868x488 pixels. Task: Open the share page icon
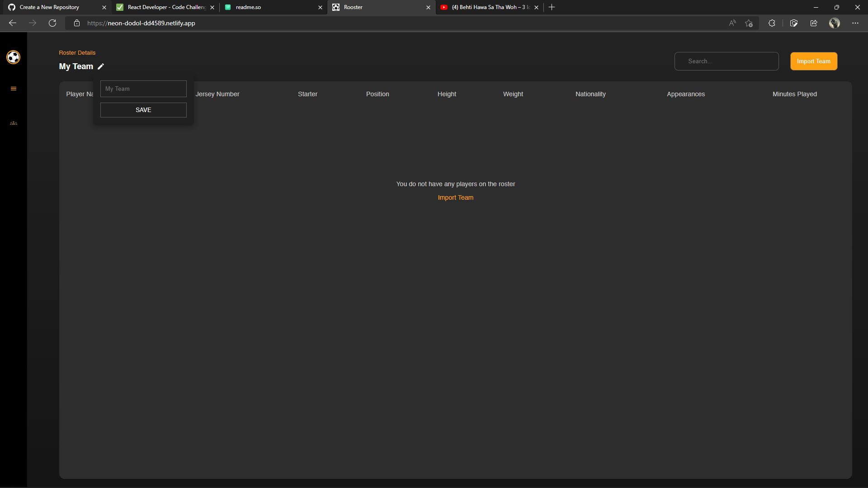(x=814, y=23)
